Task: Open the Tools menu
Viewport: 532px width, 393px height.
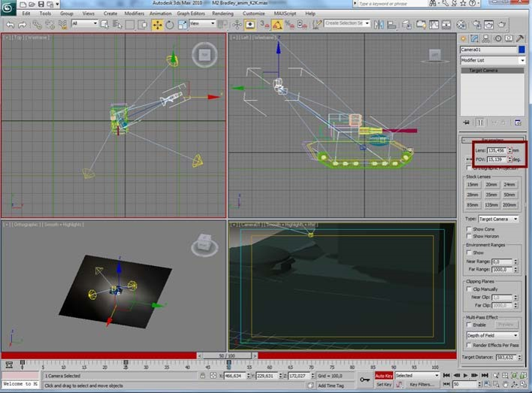Action: [45, 14]
